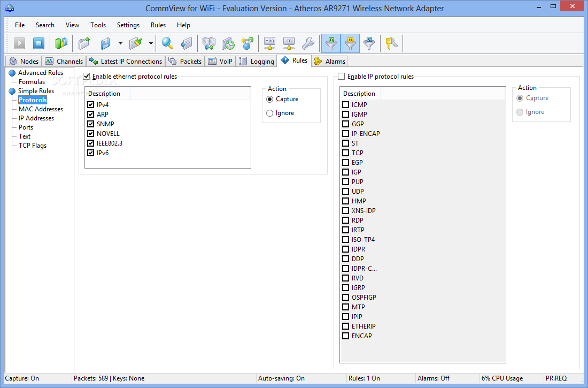Select the Ignore action for ethernet protocols
This screenshot has width=588, height=388.
(x=269, y=113)
